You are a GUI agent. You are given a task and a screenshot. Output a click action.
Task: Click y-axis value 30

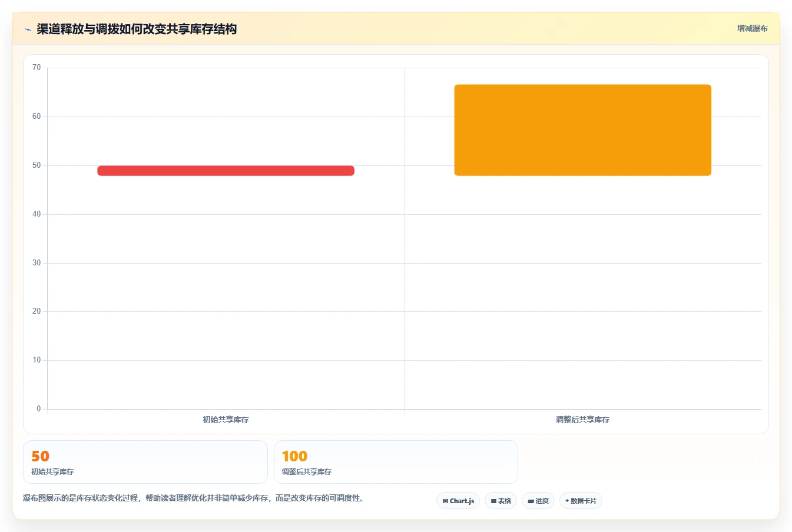click(37, 263)
